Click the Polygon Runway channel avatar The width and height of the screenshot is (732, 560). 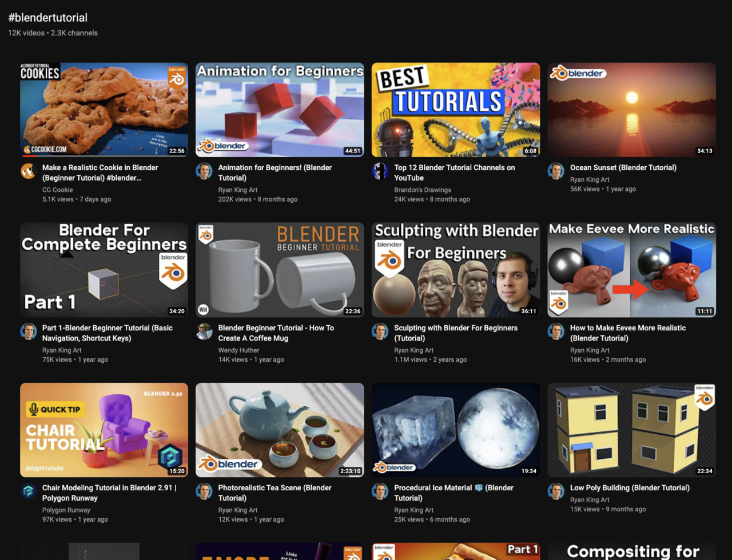tap(29, 491)
